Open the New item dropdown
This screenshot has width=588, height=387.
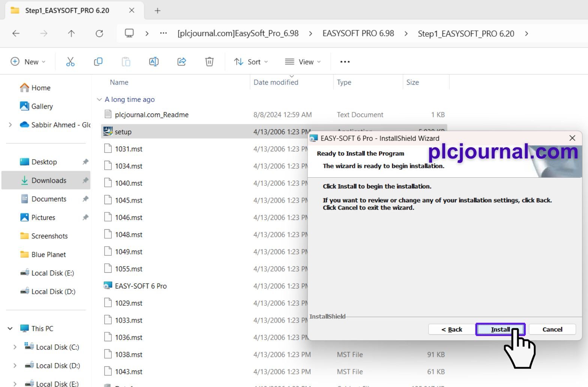click(x=28, y=62)
